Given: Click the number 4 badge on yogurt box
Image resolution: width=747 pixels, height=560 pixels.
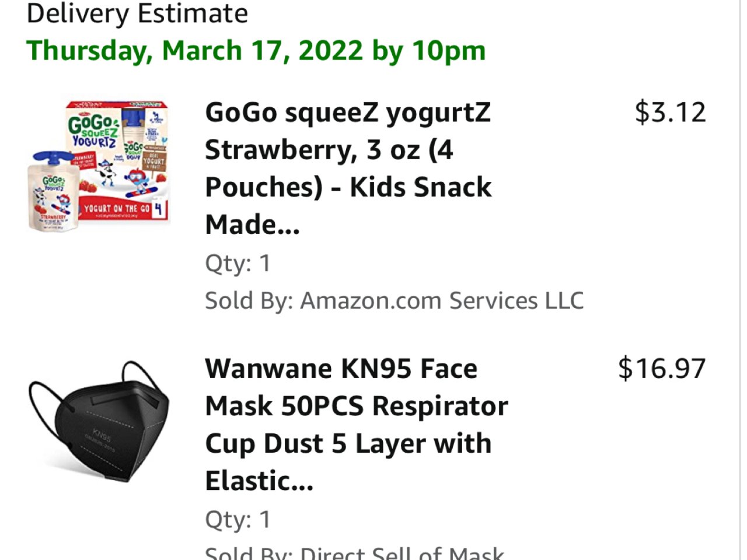Looking at the screenshot, I should [159, 208].
